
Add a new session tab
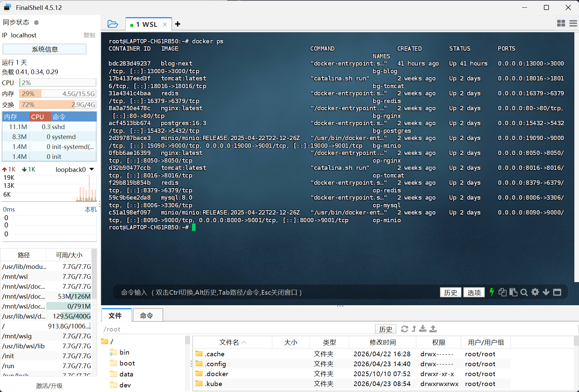[178, 24]
